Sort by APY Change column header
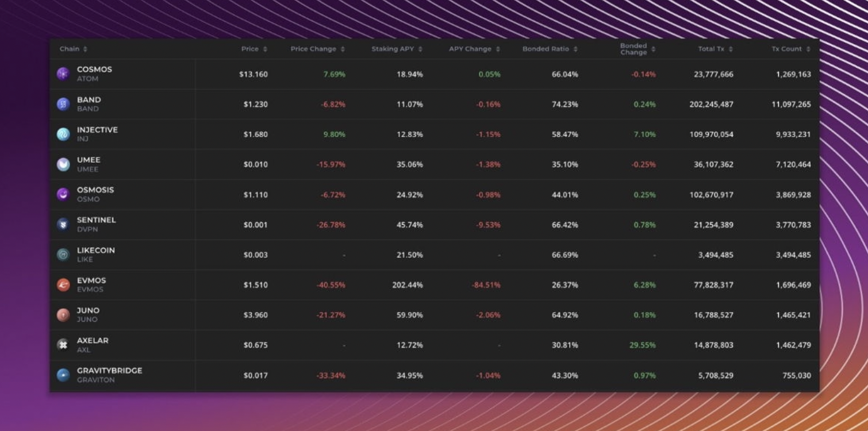 click(x=474, y=49)
